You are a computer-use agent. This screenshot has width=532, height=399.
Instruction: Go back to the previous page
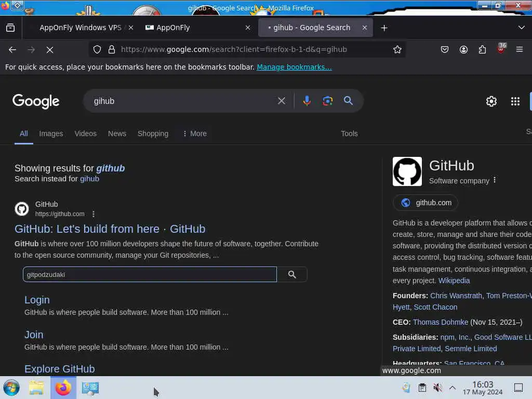pos(12,50)
